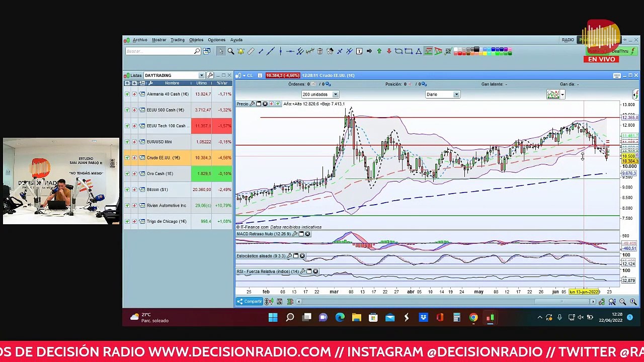The width and height of the screenshot is (644, 362).
Task: Open Estocástico alisado wrench settings
Action: point(289,256)
